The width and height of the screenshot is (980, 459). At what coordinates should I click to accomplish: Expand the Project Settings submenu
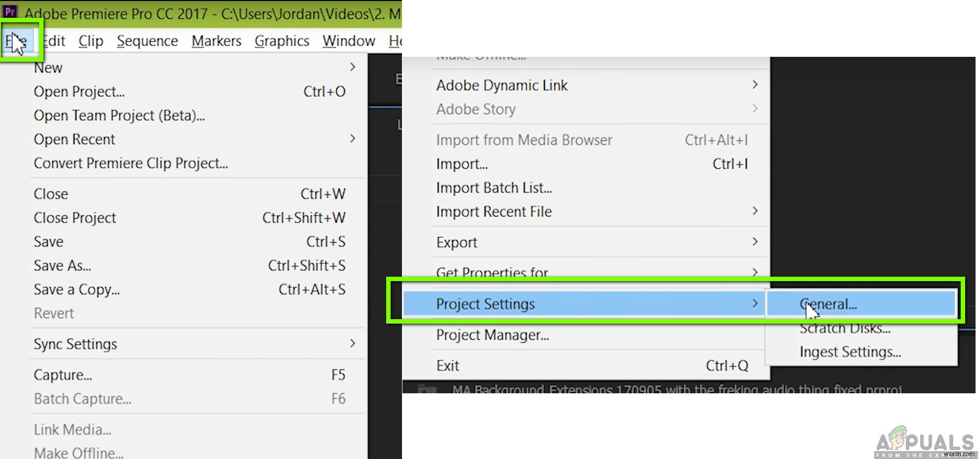click(x=583, y=304)
